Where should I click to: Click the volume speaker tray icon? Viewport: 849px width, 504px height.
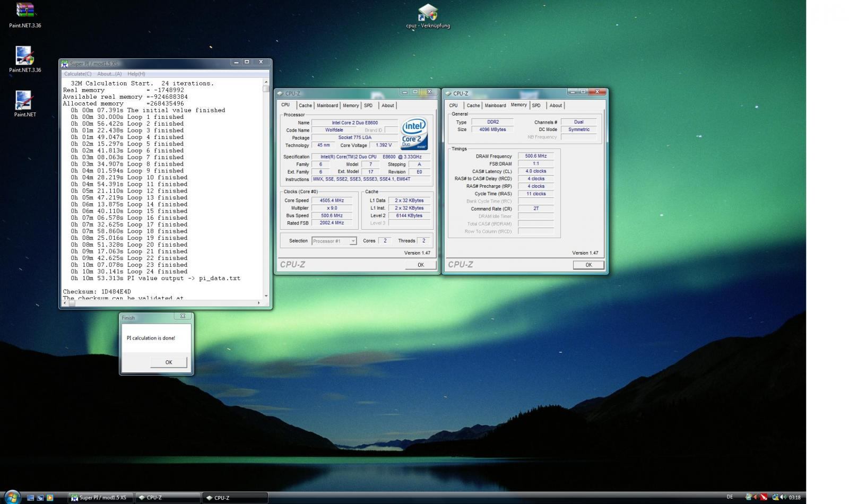pyautogui.click(x=783, y=497)
